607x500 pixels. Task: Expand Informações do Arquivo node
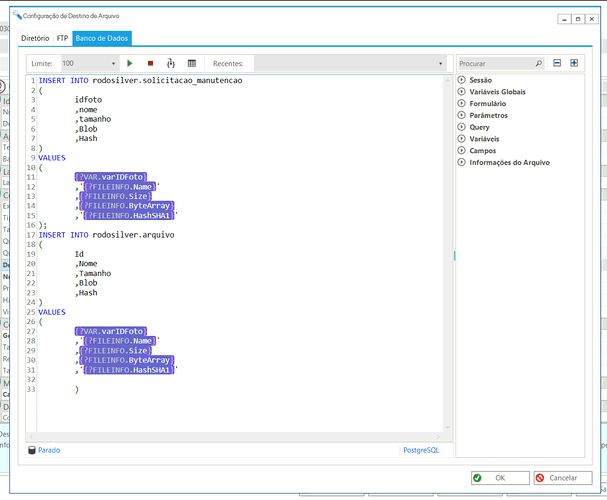point(461,162)
